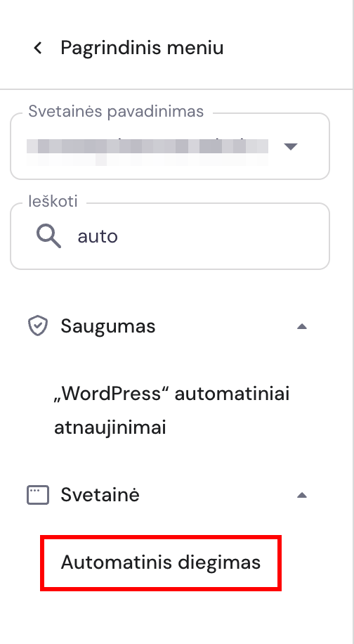The image size is (354, 644).
Task: Focus the Ieškoti search input field
Action: 170,236
